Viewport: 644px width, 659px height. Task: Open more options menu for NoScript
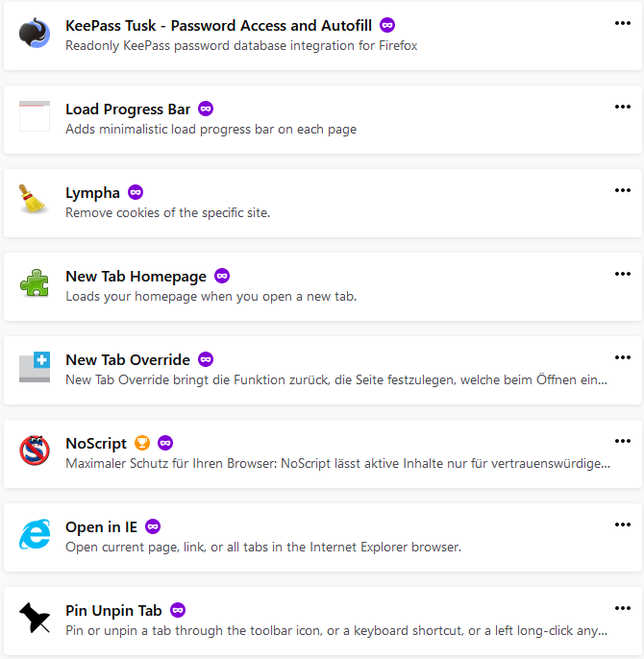623,441
